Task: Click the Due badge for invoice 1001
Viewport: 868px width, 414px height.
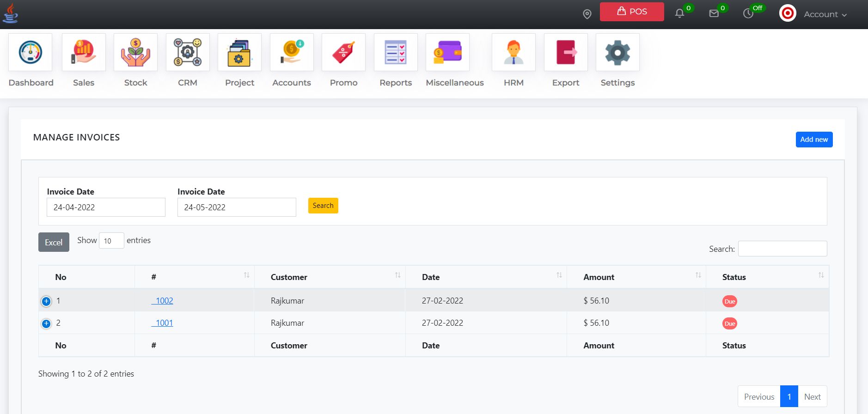Action: (x=730, y=323)
